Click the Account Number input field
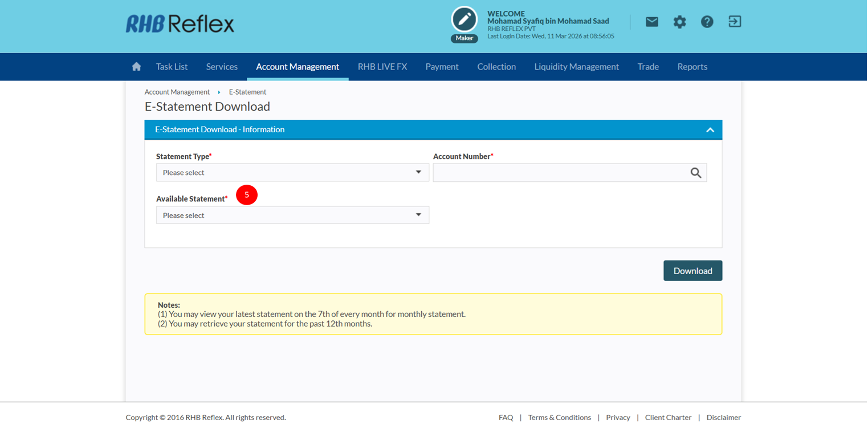 point(559,173)
